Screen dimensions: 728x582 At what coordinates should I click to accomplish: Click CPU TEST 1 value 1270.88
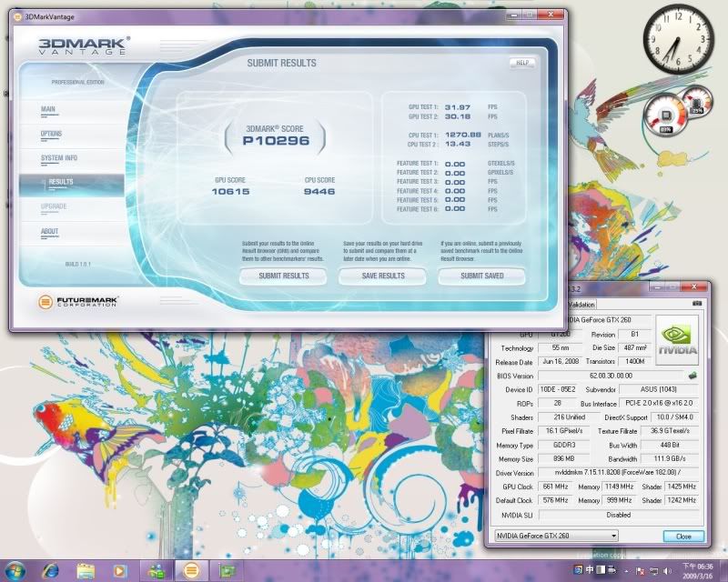[463, 135]
